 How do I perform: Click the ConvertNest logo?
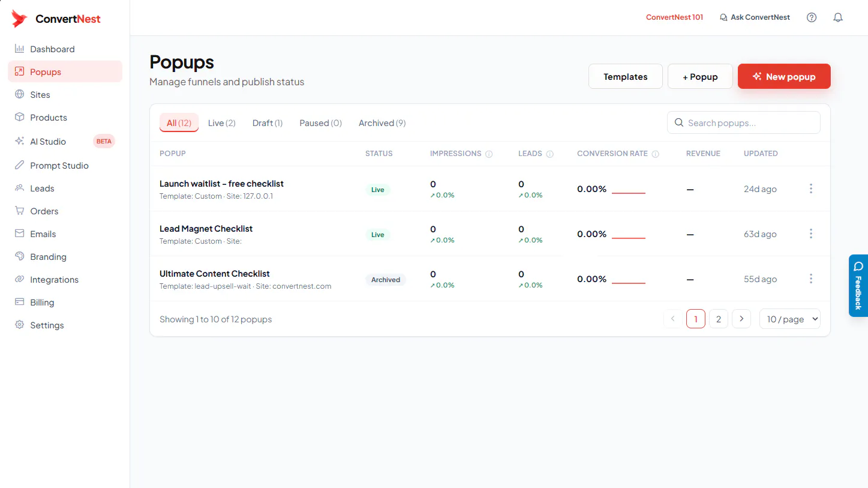(x=56, y=19)
